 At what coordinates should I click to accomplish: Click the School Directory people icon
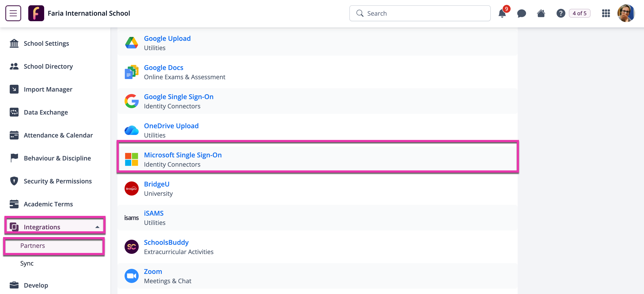point(14,66)
